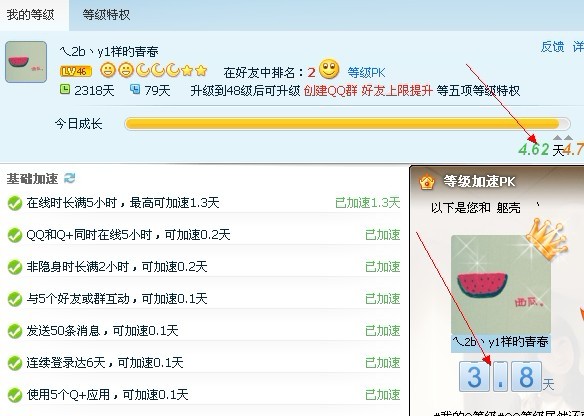
Task: Click the smiley face next to ranking 2
Action: coord(329,69)
